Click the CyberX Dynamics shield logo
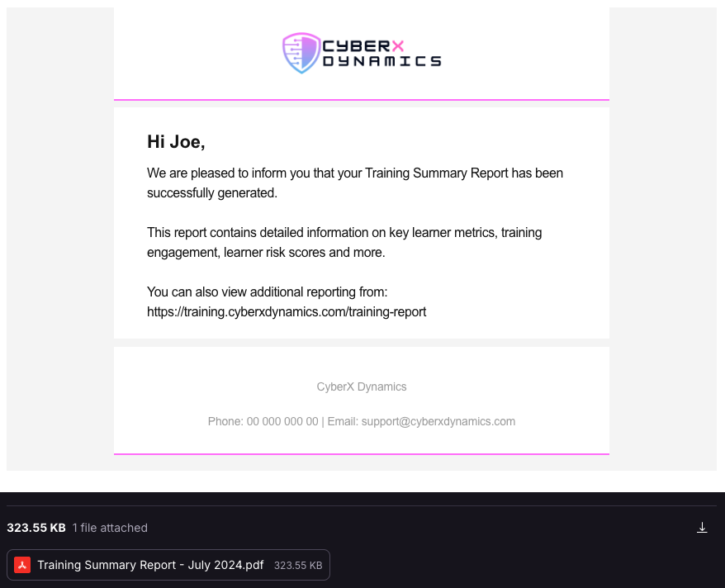The height and width of the screenshot is (588, 725). (x=301, y=53)
